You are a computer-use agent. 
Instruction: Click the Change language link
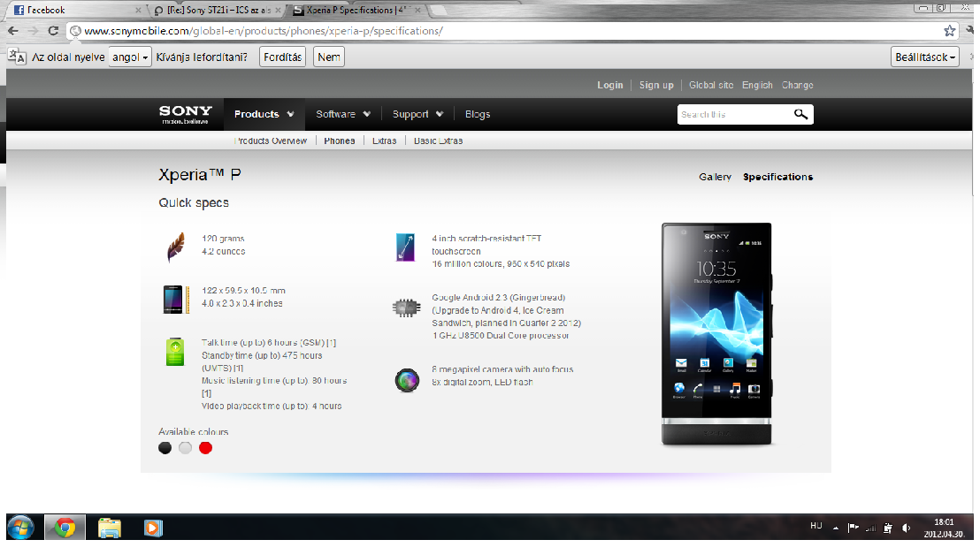[798, 85]
